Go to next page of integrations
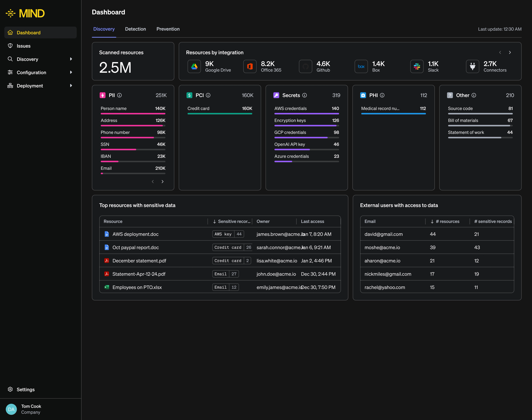The width and height of the screenshot is (532, 420). coord(510,52)
